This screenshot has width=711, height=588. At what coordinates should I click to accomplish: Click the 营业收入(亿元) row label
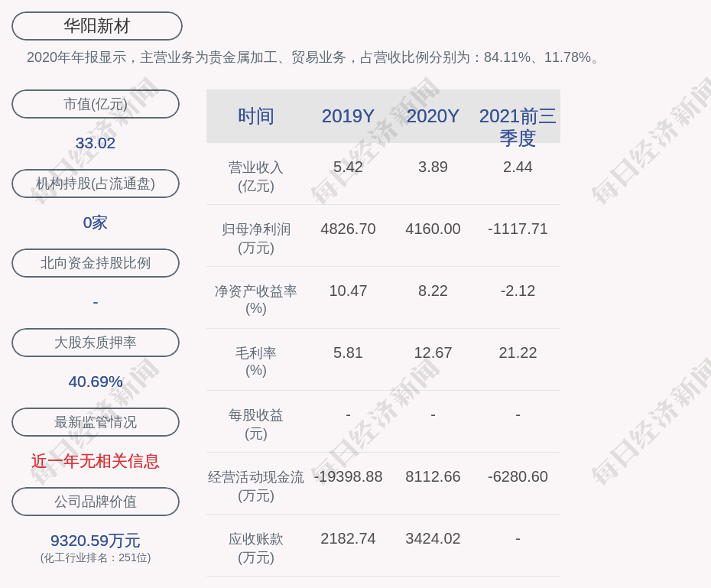(256, 177)
